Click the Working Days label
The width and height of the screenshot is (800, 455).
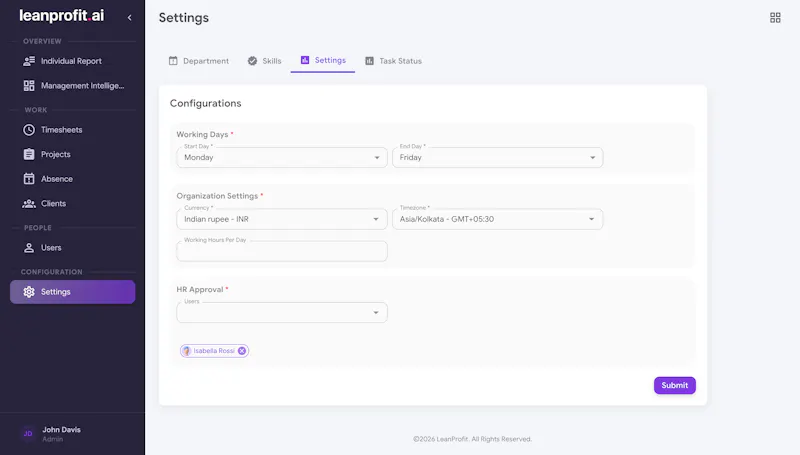point(203,134)
